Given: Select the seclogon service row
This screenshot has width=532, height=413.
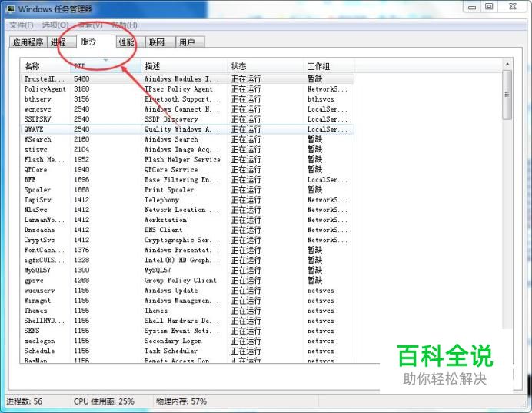Looking at the screenshot, I should [187, 341].
